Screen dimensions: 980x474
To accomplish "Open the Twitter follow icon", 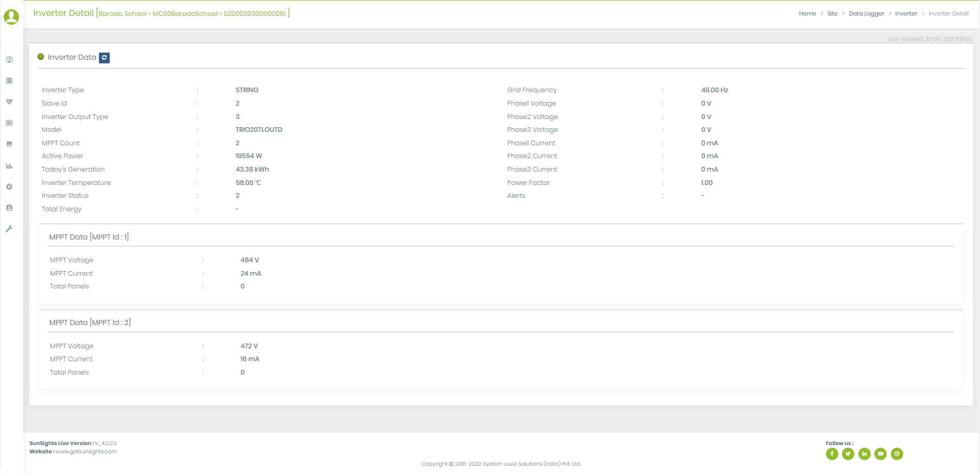I will tap(848, 454).
